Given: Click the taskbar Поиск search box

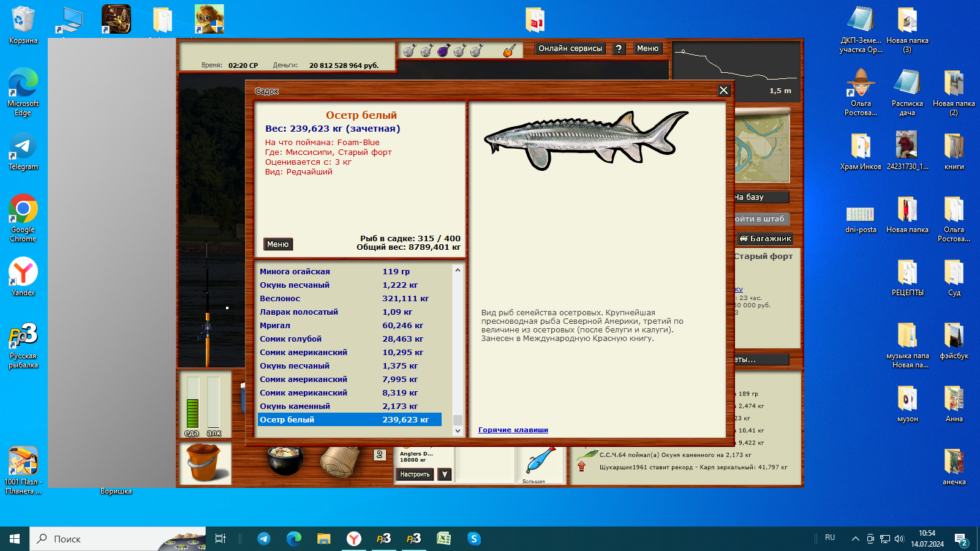Looking at the screenshot, I should point(118,539).
